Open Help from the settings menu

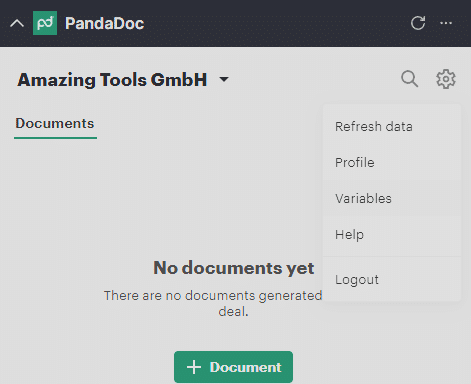pyautogui.click(x=392, y=235)
